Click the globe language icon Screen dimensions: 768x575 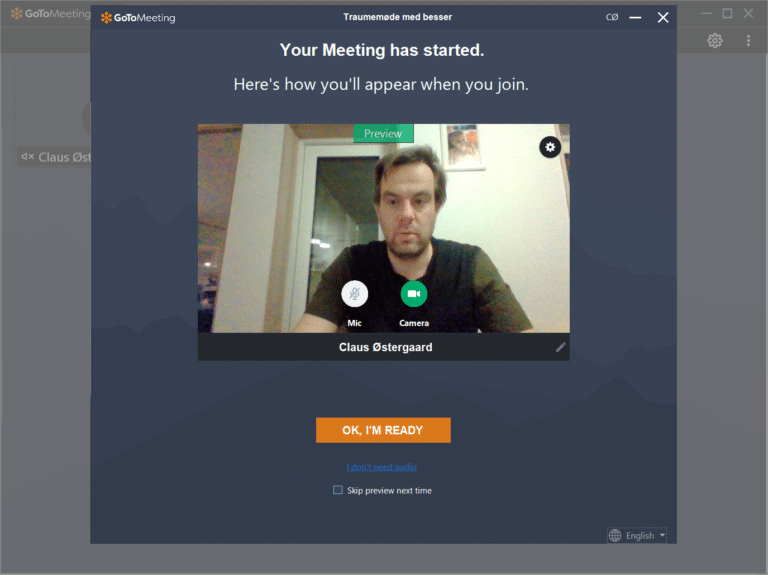(x=615, y=535)
